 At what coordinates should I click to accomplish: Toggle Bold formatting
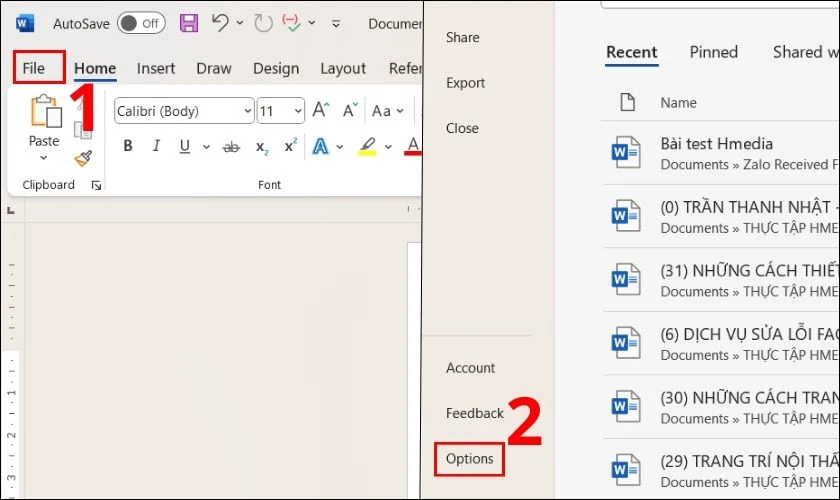pyautogui.click(x=128, y=146)
